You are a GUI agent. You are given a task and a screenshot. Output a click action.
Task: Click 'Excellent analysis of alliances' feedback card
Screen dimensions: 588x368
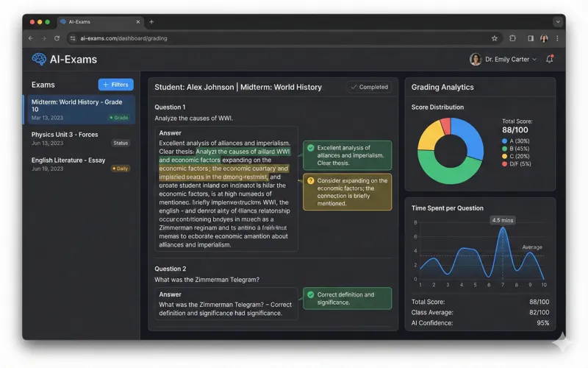click(x=347, y=155)
